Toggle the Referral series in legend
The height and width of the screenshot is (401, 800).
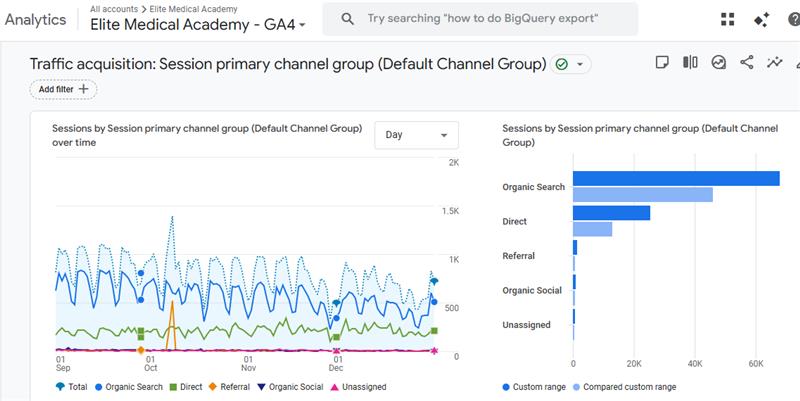point(229,387)
